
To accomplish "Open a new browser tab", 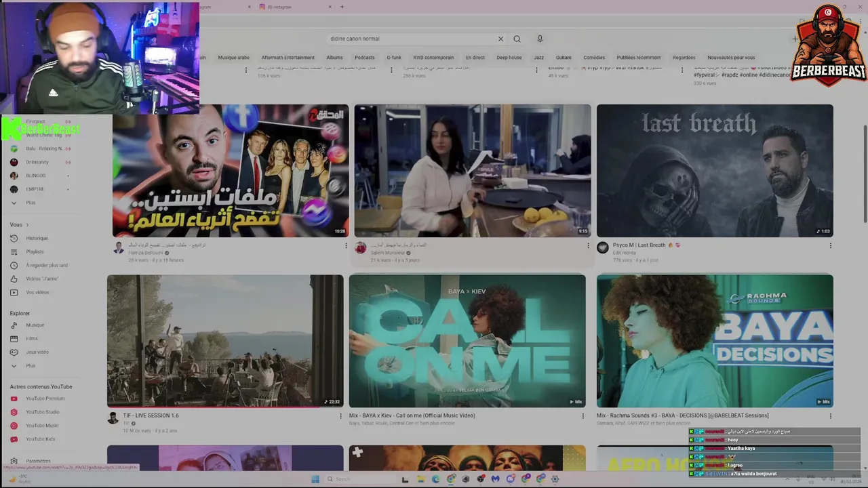I will click(342, 7).
